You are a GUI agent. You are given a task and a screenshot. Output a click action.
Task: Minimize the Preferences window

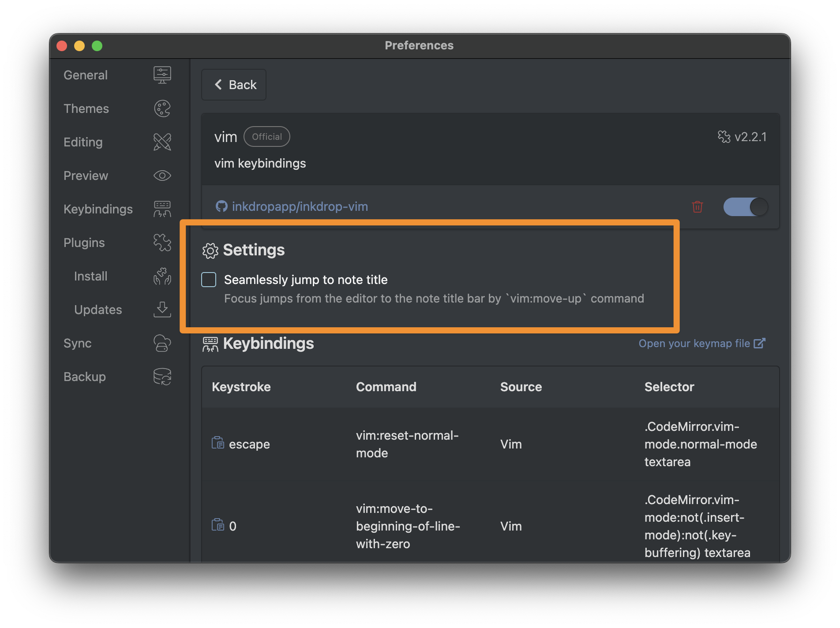point(79,46)
